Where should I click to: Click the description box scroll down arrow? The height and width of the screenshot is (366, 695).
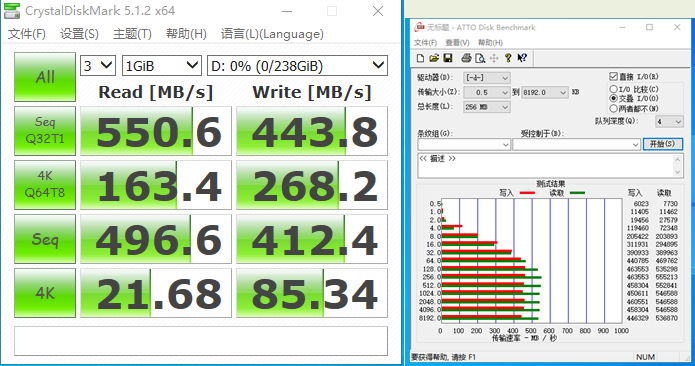(678, 172)
